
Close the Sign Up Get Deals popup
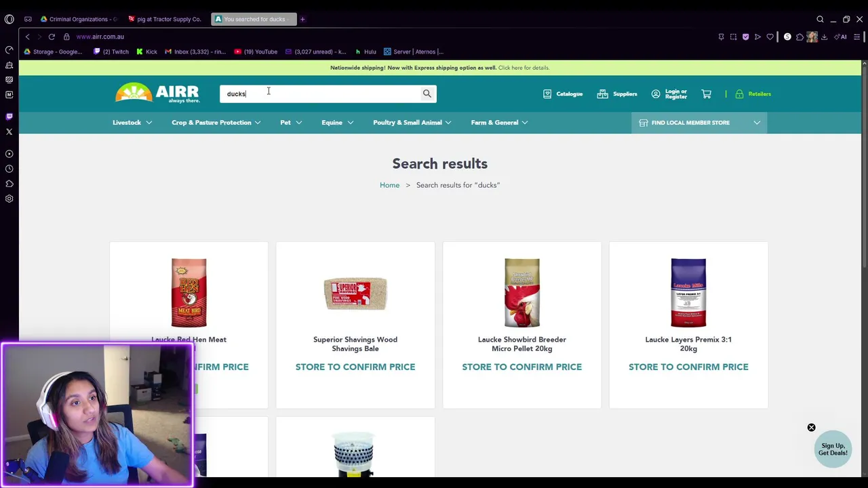(x=811, y=428)
